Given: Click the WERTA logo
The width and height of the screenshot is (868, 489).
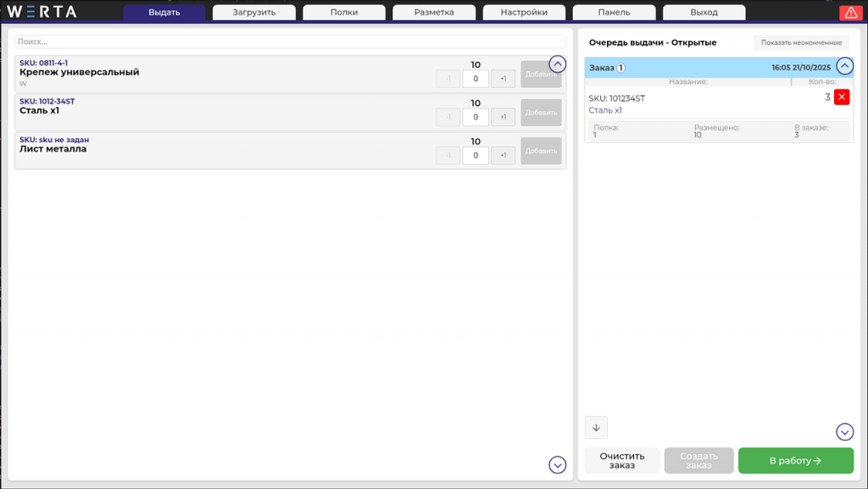Looking at the screenshot, I should (42, 12).
